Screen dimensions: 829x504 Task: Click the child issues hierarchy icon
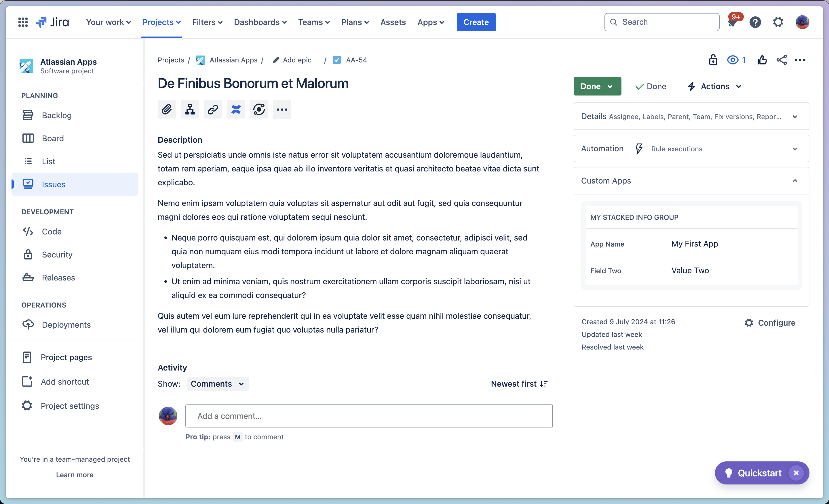point(190,109)
